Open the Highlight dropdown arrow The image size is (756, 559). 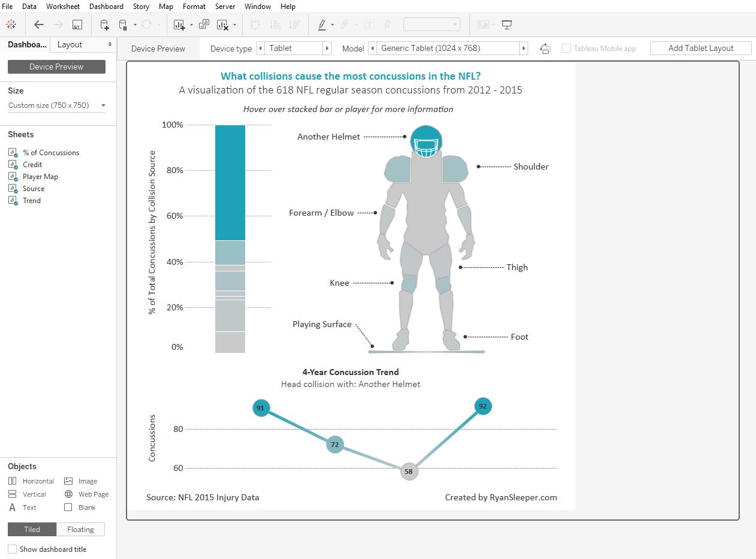(x=333, y=25)
